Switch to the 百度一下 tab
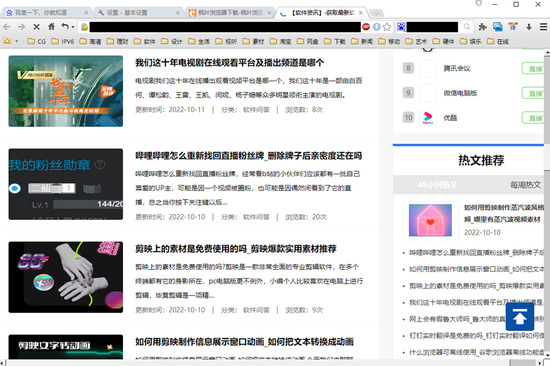 point(47,13)
